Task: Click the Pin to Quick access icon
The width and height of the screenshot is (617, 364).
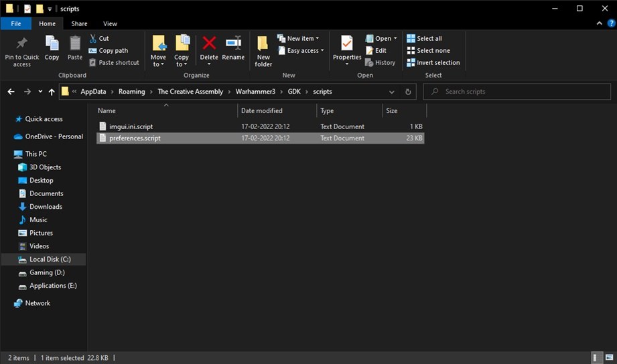Action: coord(21,43)
